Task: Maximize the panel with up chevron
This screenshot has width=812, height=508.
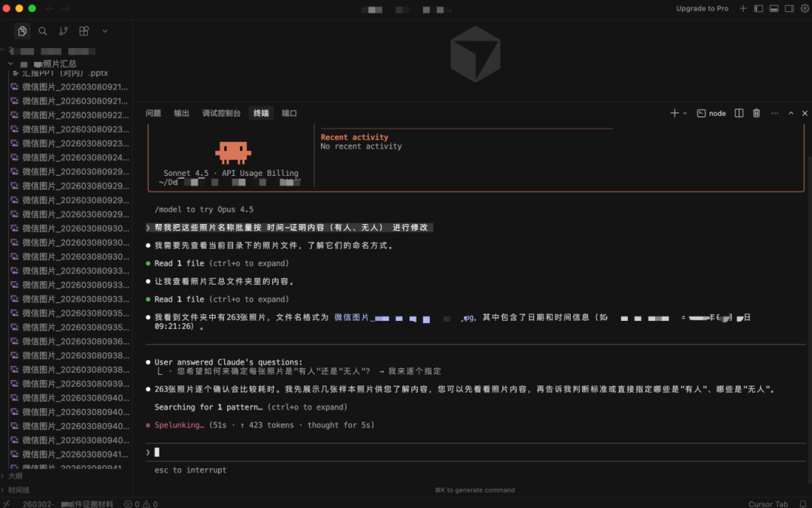Action: [791, 113]
